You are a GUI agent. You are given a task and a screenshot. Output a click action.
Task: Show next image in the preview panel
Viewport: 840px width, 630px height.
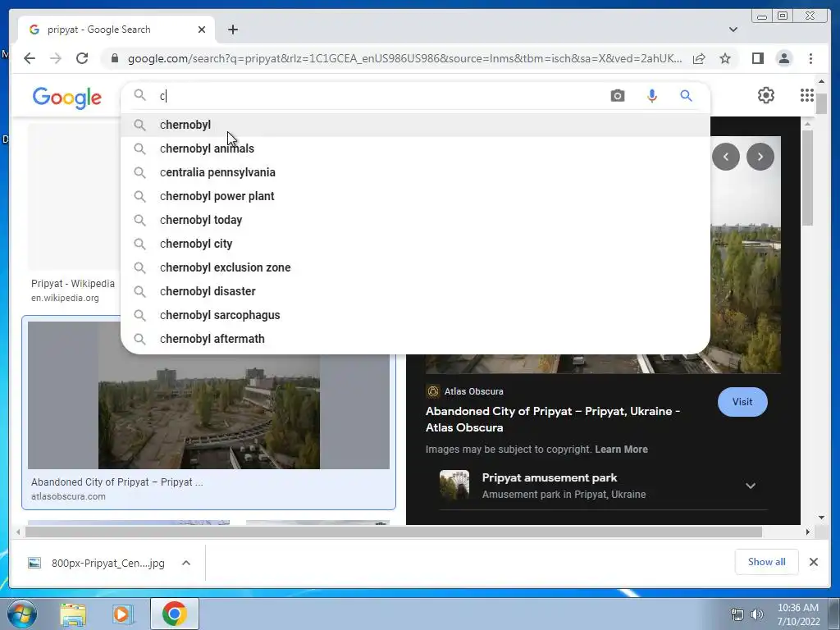point(760,157)
